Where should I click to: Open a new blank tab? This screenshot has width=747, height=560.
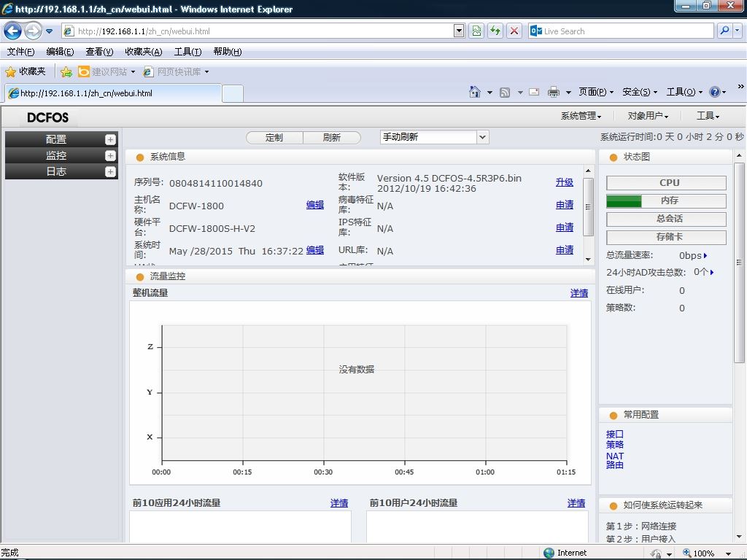pos(233,93)
